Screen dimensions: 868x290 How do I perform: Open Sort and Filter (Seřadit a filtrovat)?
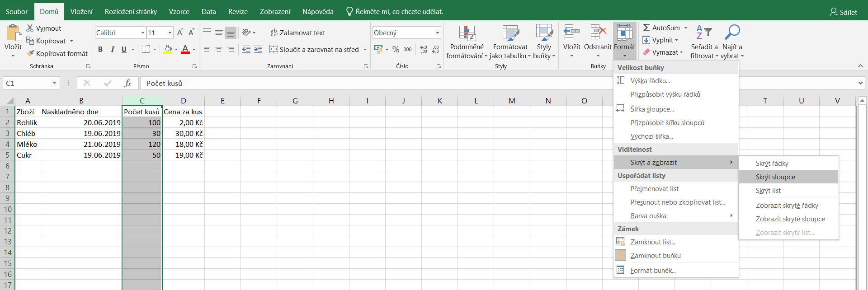[x=704, y=42]
